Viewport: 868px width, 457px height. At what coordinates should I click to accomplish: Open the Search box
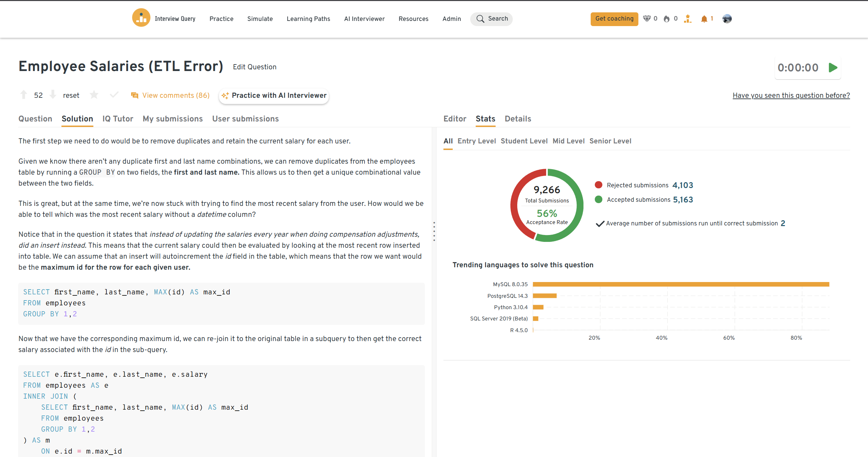[491, 19]
